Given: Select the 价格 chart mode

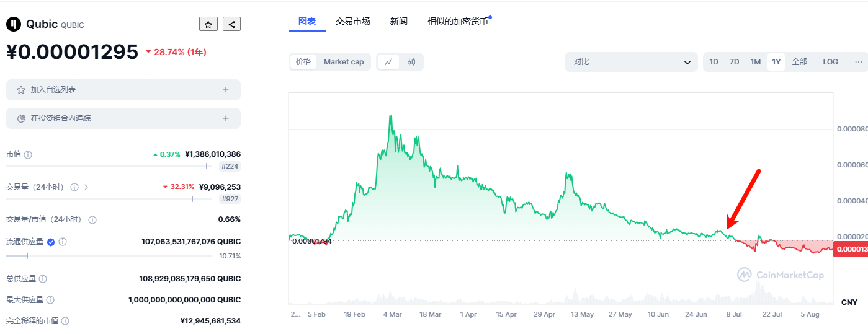Looking at the screenshot, I should tap(303, 62).
